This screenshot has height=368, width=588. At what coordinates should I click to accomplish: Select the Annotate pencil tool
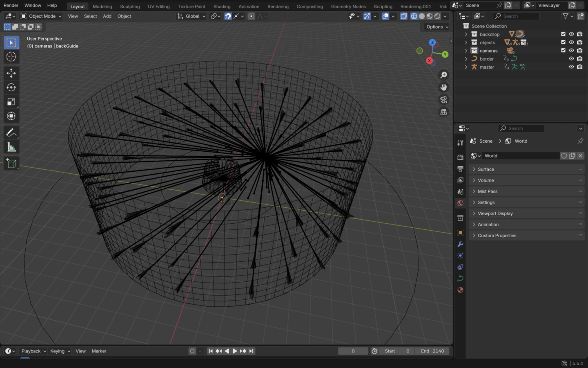point(11,133)
